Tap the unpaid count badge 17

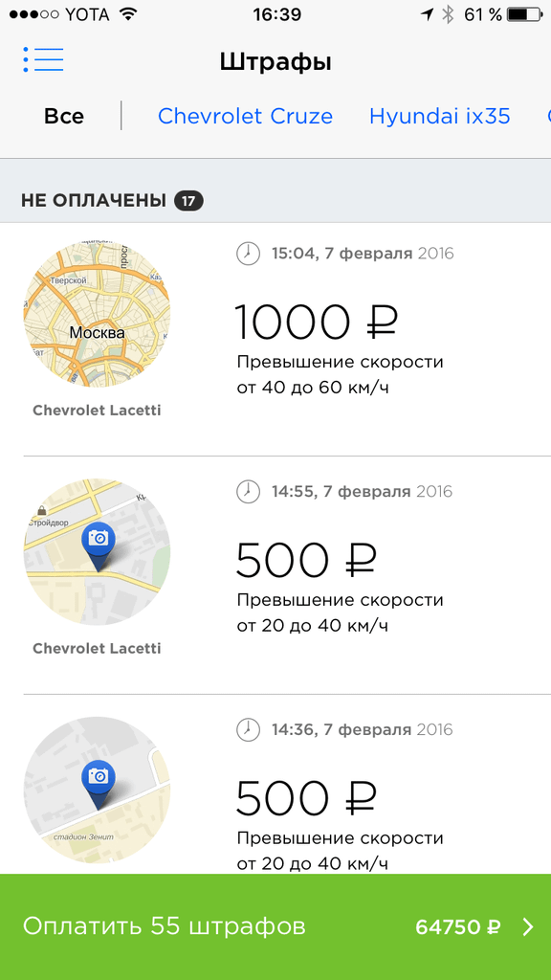pos(188,201)
